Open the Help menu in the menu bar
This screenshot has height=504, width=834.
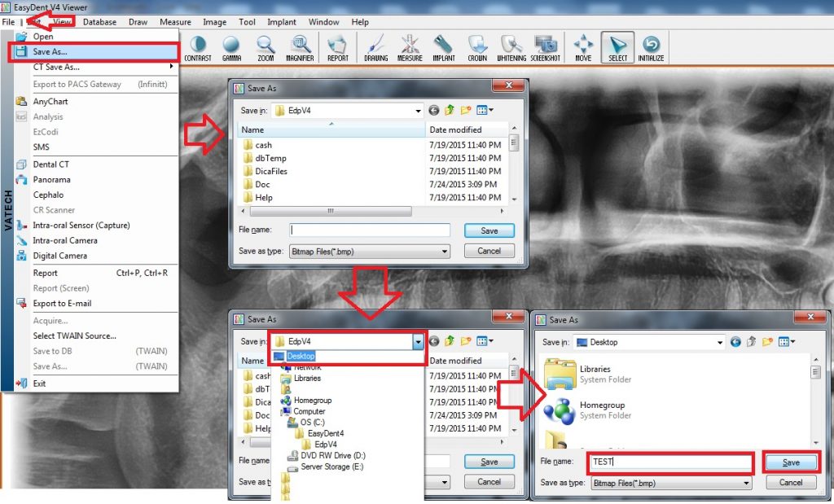359,22
